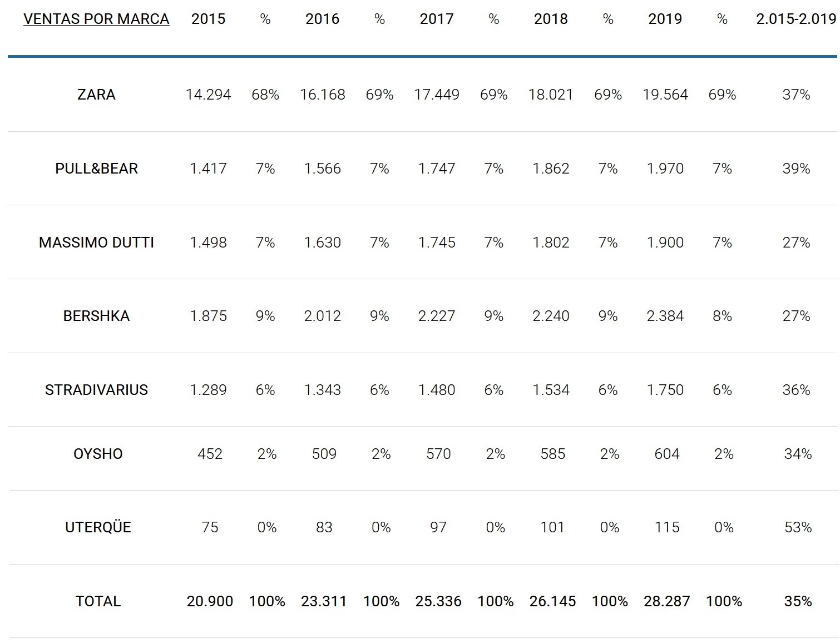Select the 2015 column header
840x643 pixels.
[x=208, y=19]
